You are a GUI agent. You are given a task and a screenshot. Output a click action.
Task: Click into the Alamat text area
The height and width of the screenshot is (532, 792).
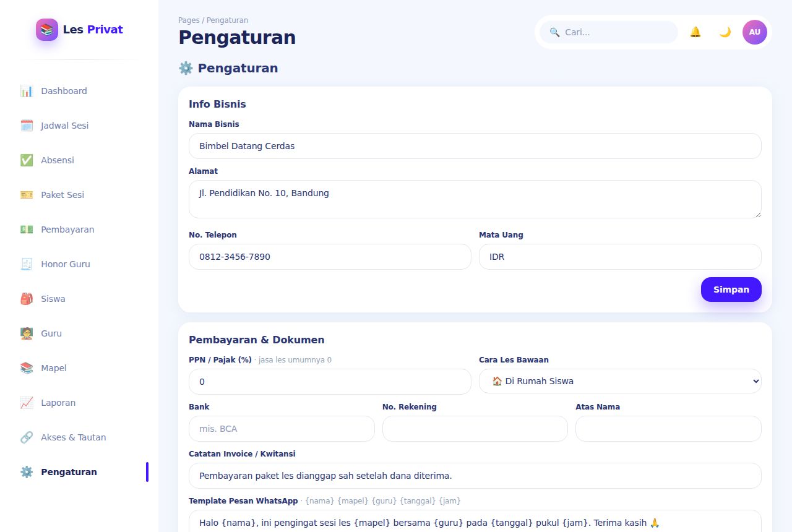click(x=475, y=199)
